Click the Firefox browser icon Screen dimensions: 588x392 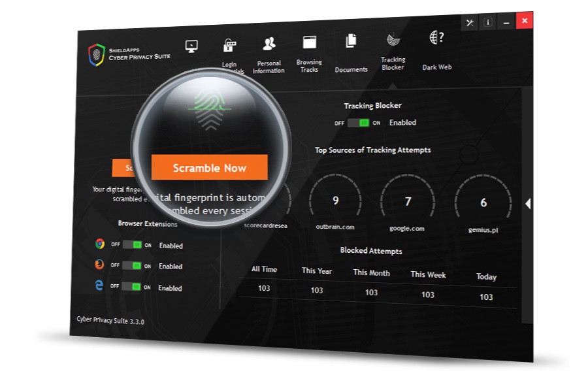(99, 264)
